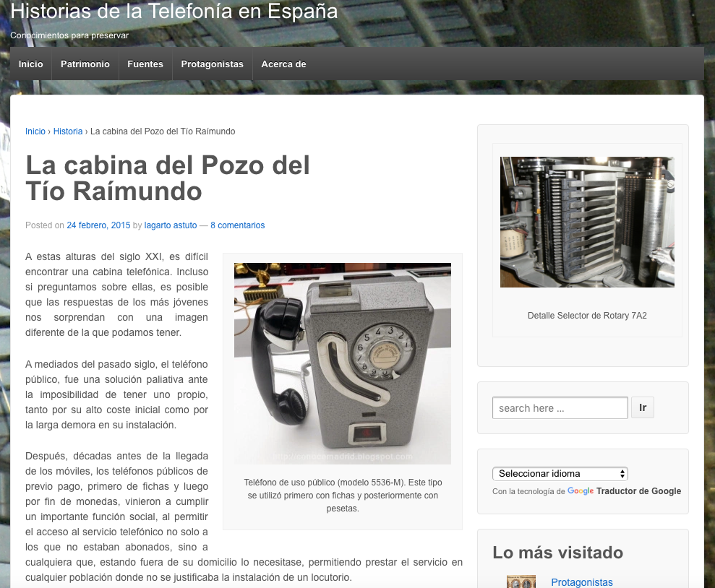Open the Inicio menu item
The width and height of the screenshot is (715, 588).
click(x=31, y=64)
